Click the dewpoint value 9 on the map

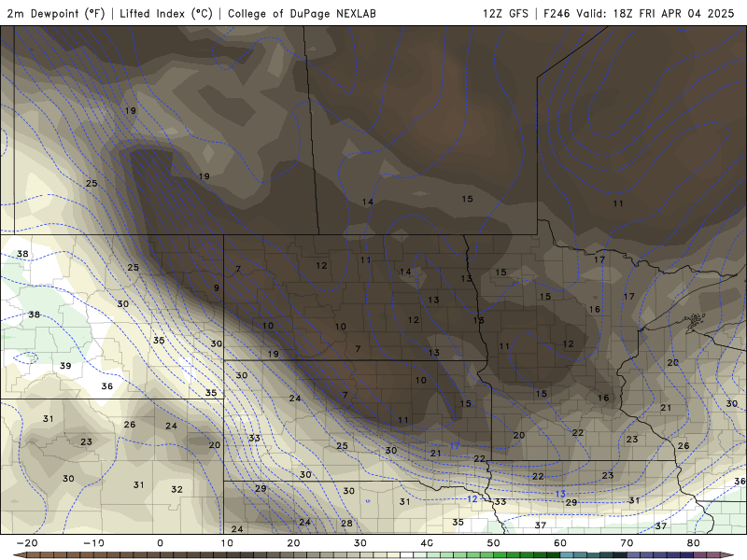click(217, 287)
